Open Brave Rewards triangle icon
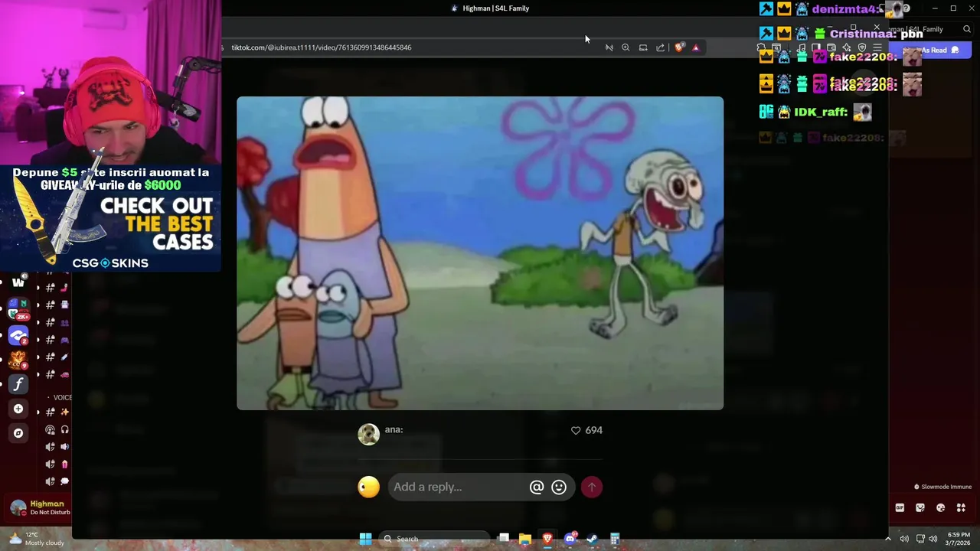This screenshot has height=551, width=980. pos(695,47)
